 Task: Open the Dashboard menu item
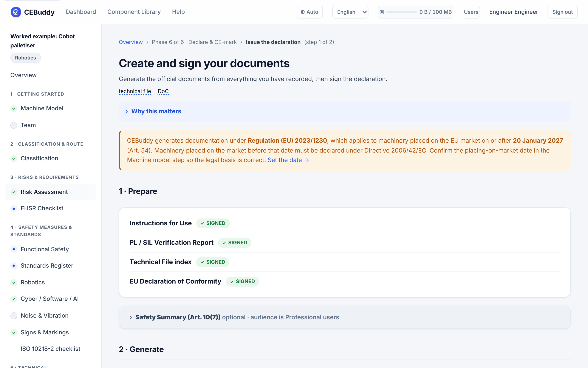point(81,12)
